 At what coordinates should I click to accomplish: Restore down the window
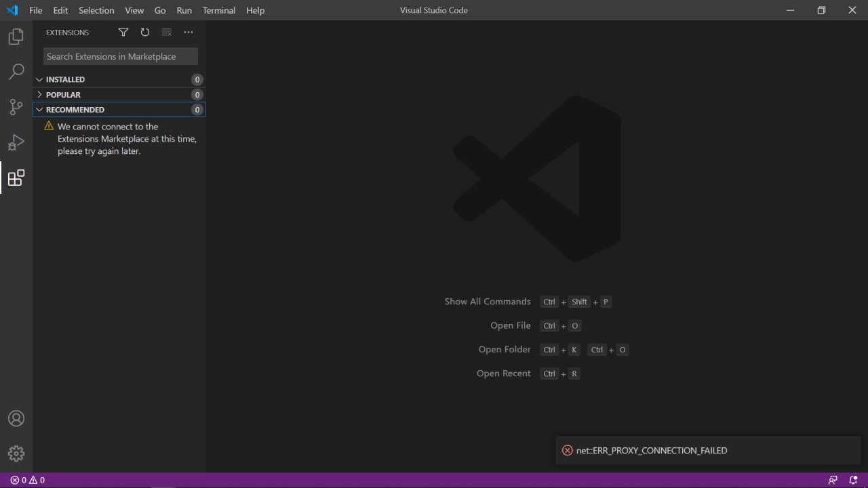tap(821, 10)
